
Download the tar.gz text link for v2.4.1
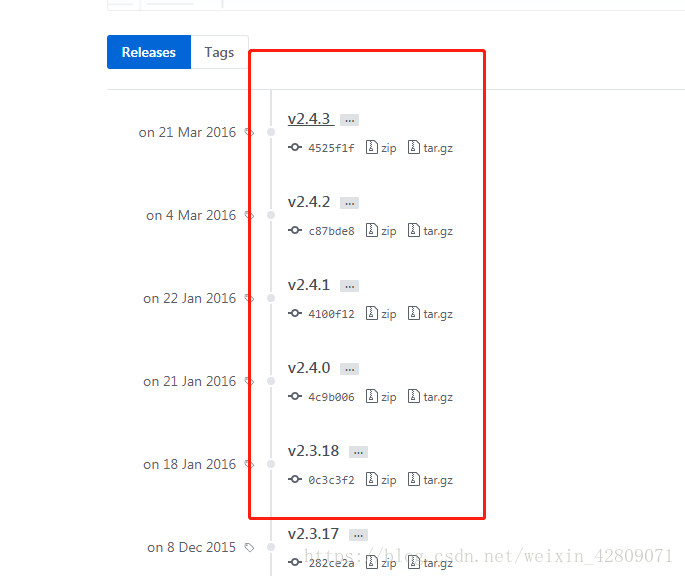438,315
